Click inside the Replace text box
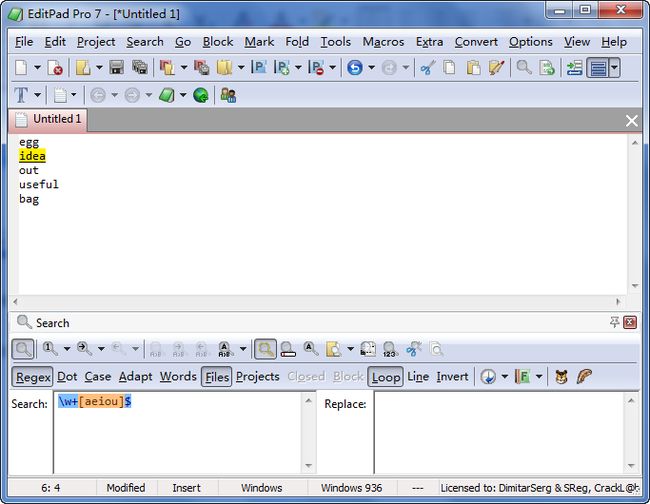The image size is (650, 504). (499, 432)
